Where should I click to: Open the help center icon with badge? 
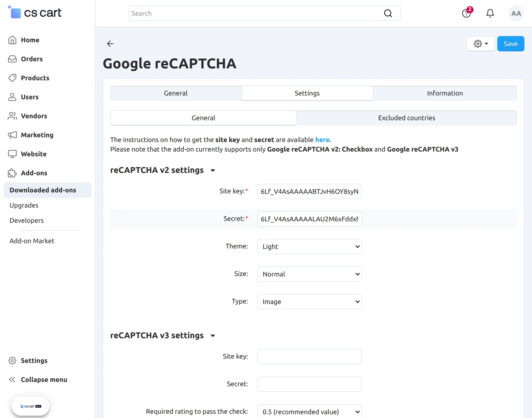pos(467,13)
